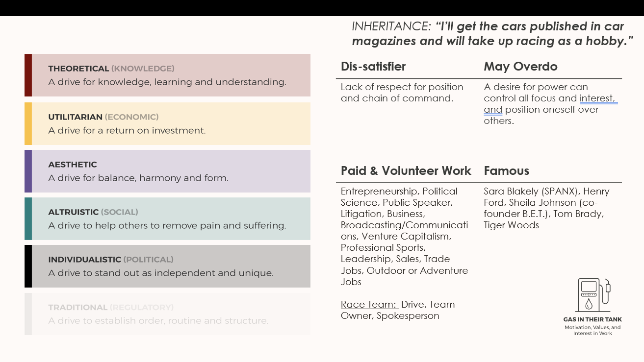Select the May Overdo column heading
Image resolution: width=644 pixels, height=362 pixels.
click(520, 67)
